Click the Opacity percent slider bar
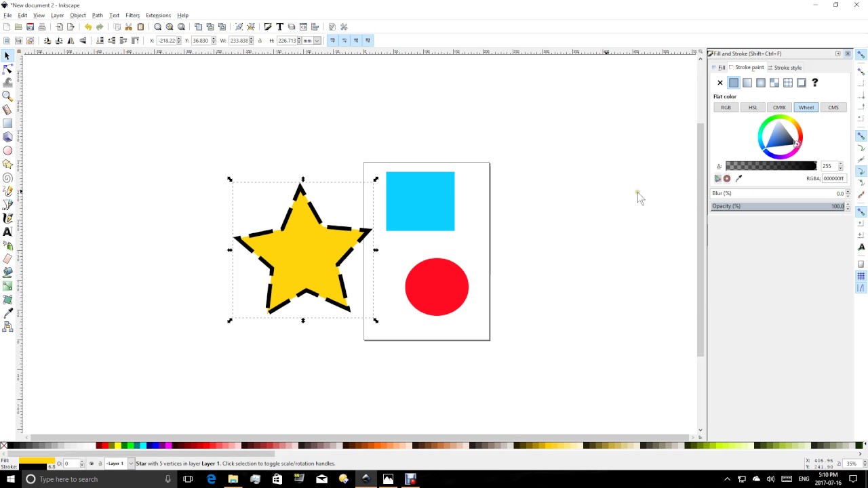 (x=777, y=206)
